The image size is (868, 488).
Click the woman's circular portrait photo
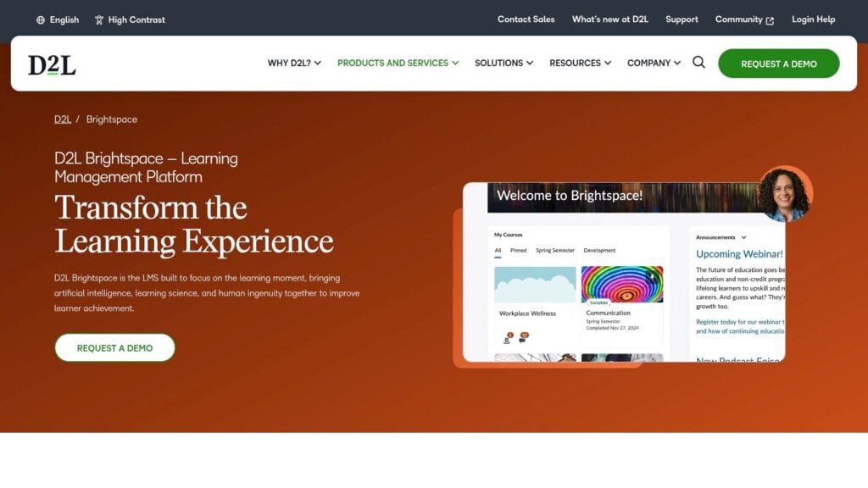coord(784,194)
